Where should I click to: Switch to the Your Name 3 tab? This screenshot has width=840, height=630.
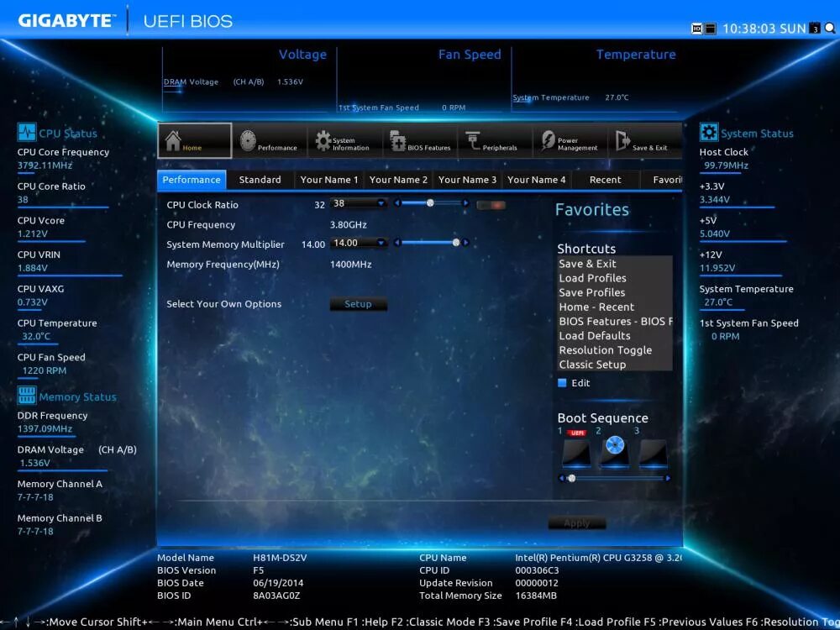pyautogui.click(x=467, y=180)
